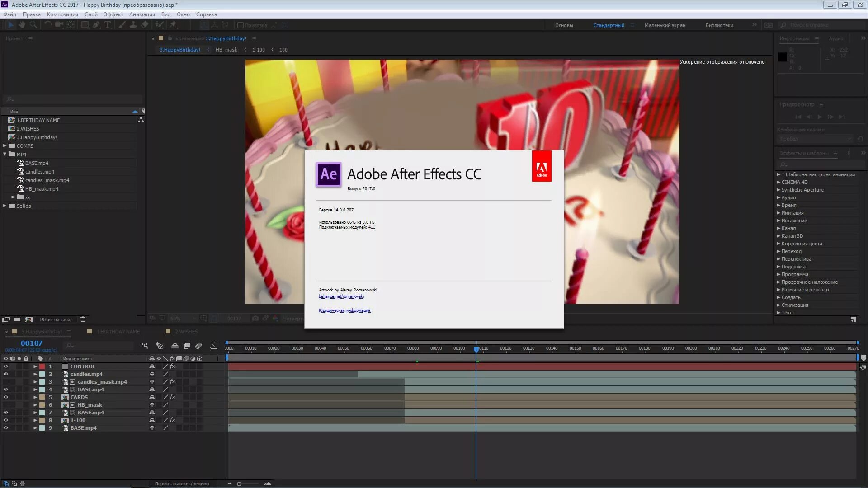The width and height of the screenshot is (868, 488).
Task: Click the Collapse panels icon on right panel
Action: click(x=863, y=38)
